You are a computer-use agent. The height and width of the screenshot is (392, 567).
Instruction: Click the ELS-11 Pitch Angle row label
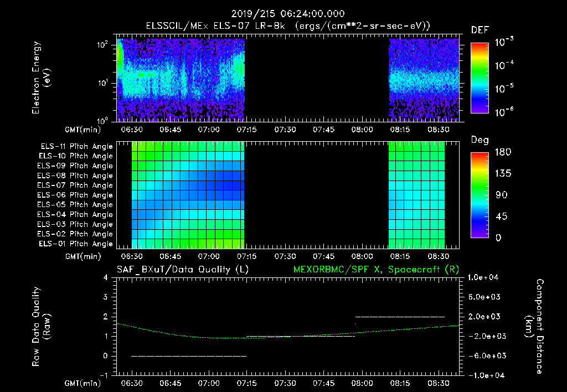(76, 147)
